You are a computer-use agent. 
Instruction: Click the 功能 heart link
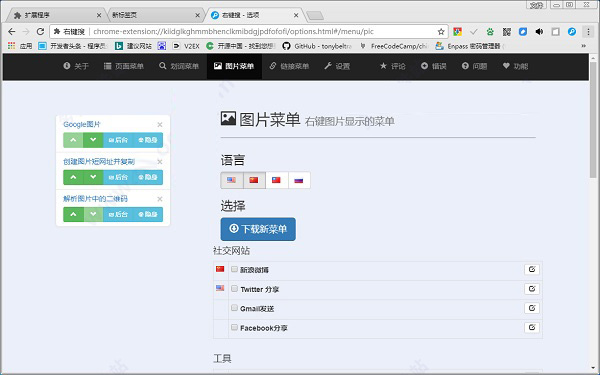[x=515, y=66]
